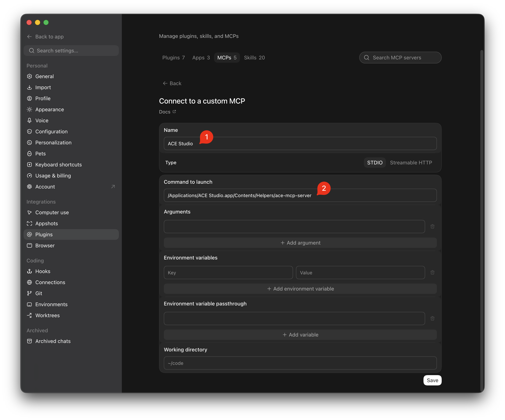Click the Usage & billing gauge icon

29,176
